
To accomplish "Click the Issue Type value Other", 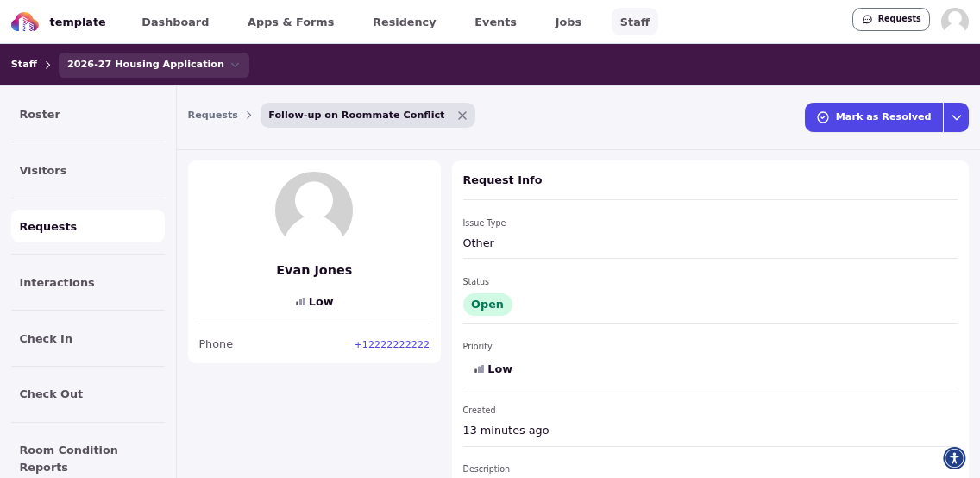I will pyautogui.click(x=479, y=243).
